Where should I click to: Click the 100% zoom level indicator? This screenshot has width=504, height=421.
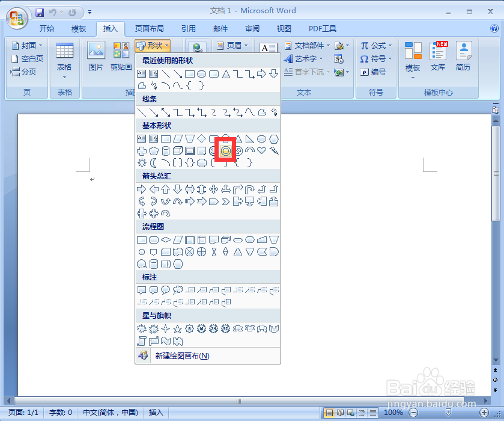[393, 413]
